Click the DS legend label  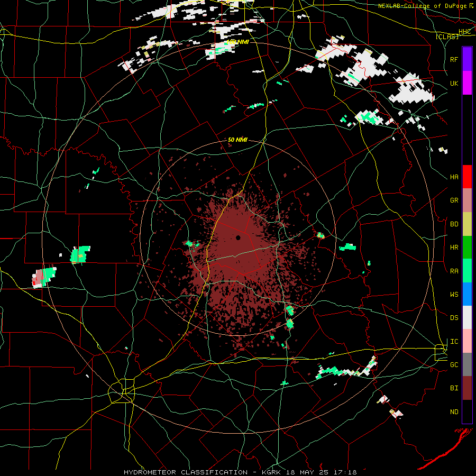(x=454, y=318)
